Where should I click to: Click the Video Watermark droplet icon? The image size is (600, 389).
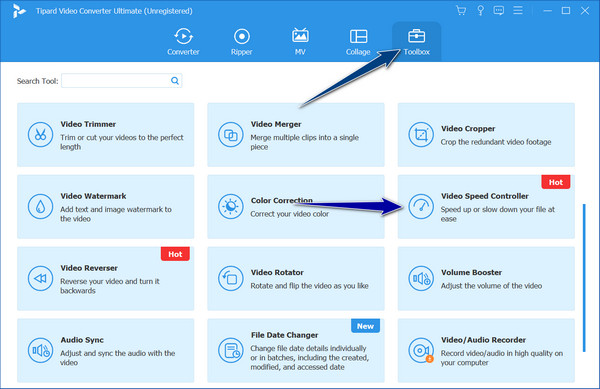[x=40, y=207]
